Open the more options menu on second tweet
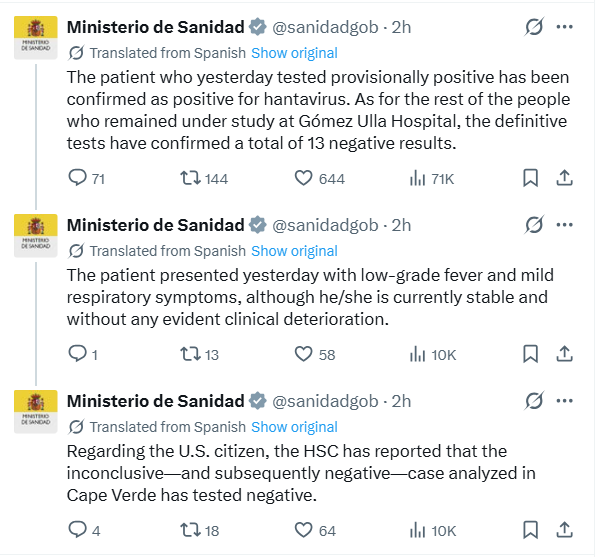603x557 pixels. (564, 225)
